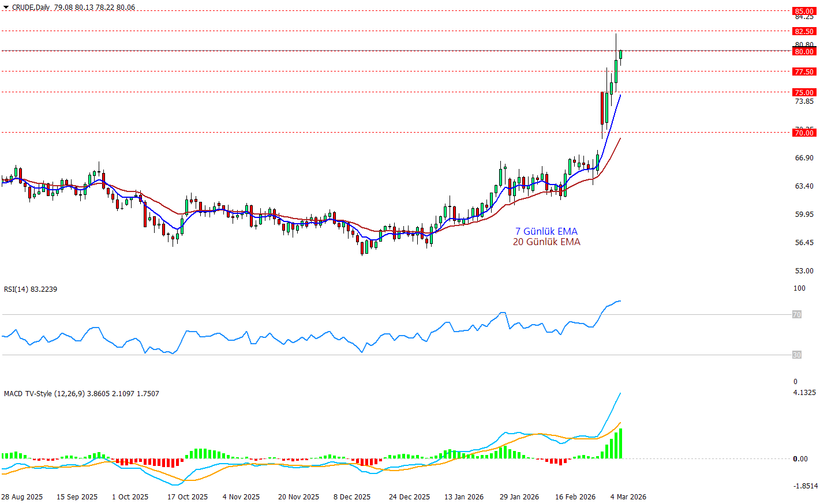
Task: Pick the 28 Aug 2025 date label
Action: click(22, 497)
